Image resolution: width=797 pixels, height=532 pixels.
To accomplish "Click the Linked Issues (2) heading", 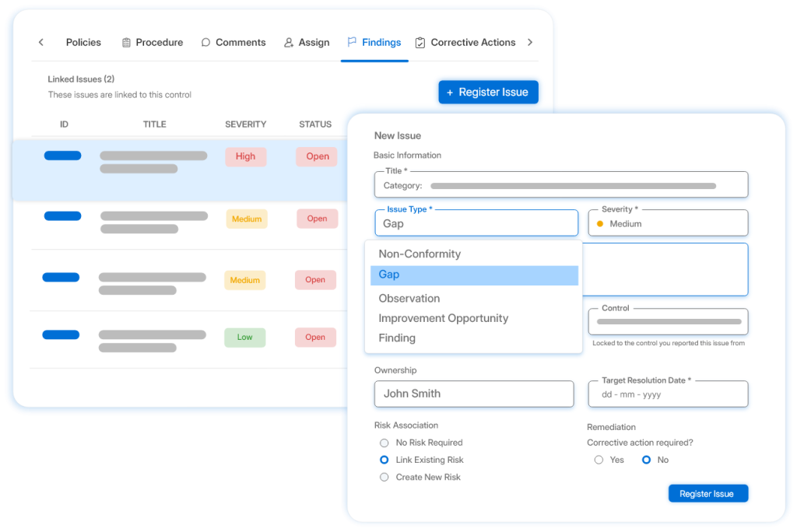I will click(81, 79).
